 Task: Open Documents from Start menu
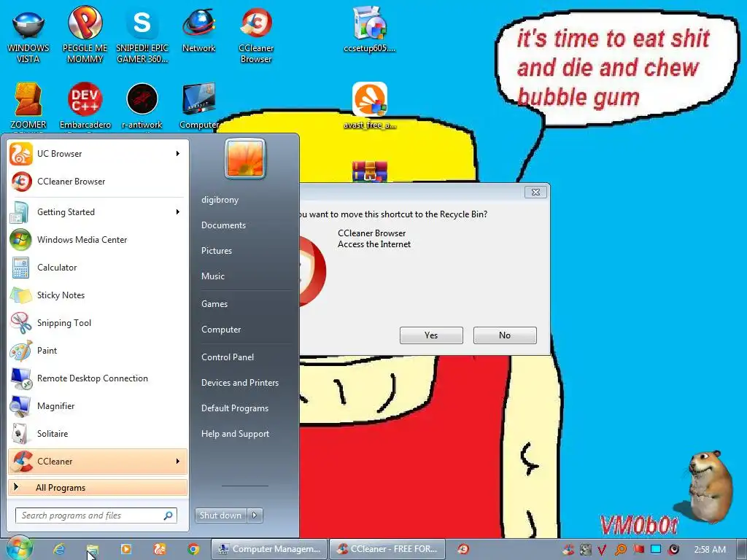223,225
